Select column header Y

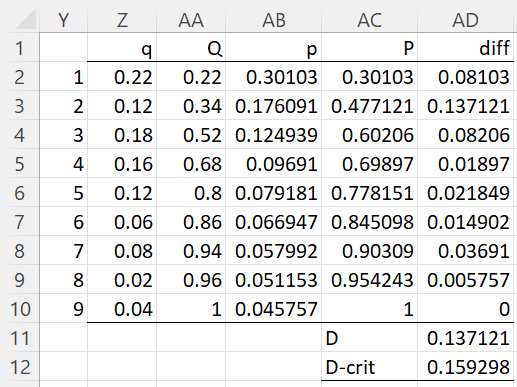(63, 20)
